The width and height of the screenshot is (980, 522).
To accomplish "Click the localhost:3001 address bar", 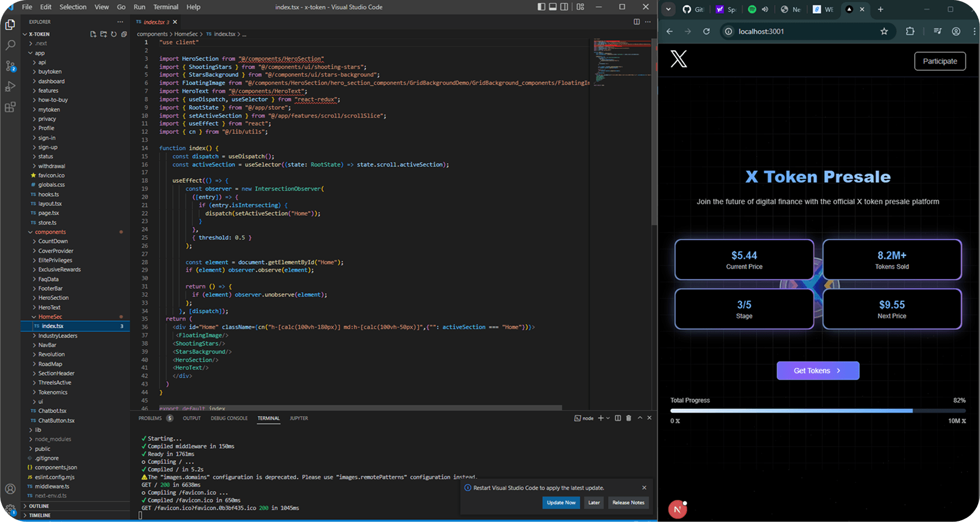I will click(x=807, y=31).
